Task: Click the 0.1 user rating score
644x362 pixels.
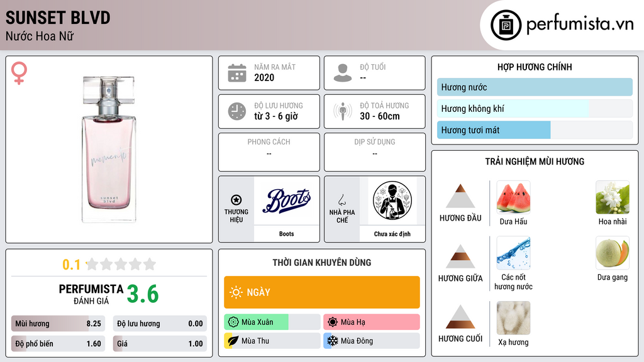Action: coord(72,265)
